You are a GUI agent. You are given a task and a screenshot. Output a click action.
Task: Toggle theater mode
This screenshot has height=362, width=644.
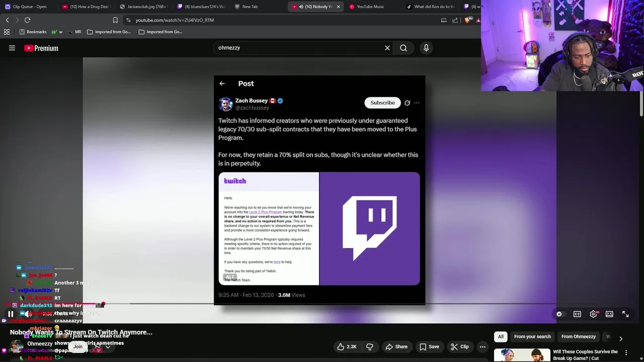(x=609, y=314)
